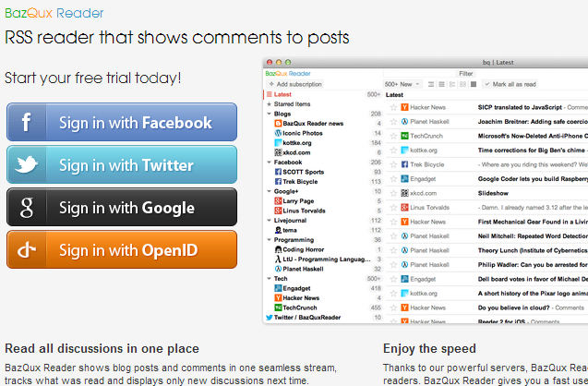Collapse the Blogs folder

click(269, 114)
